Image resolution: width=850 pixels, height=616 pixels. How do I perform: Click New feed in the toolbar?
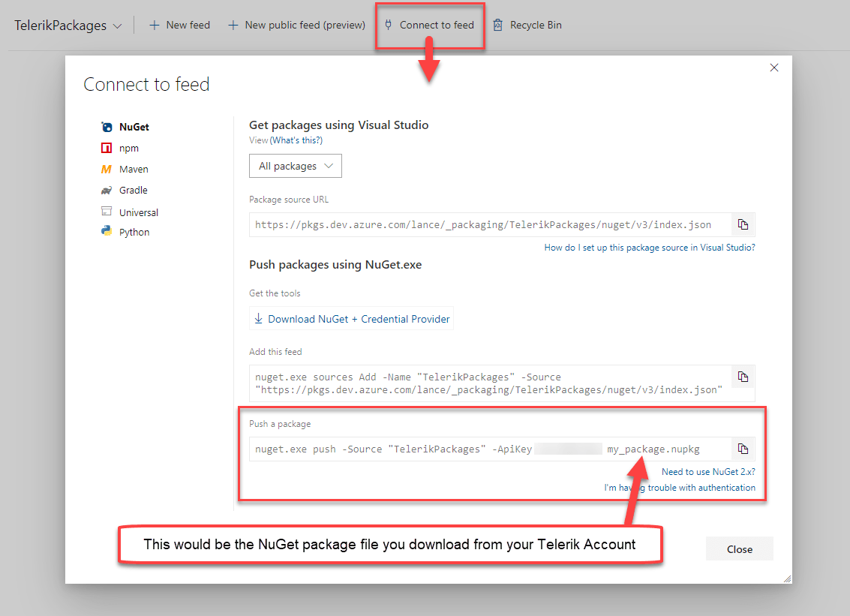tap(179, 25)
